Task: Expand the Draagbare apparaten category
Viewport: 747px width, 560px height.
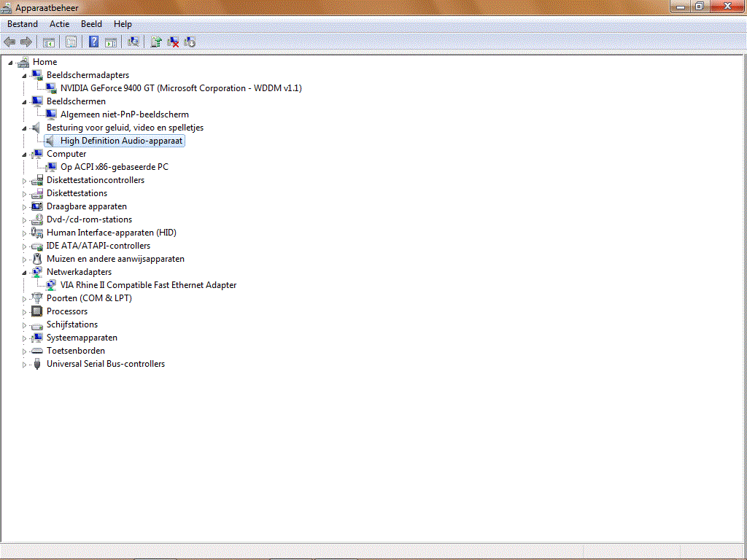Action: pos(24,207)
